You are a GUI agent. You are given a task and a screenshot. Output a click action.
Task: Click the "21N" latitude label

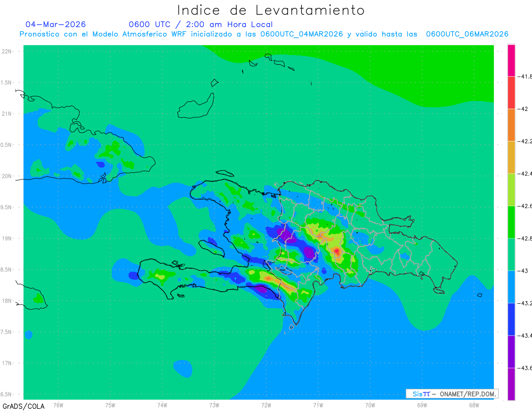coord(7,114)
